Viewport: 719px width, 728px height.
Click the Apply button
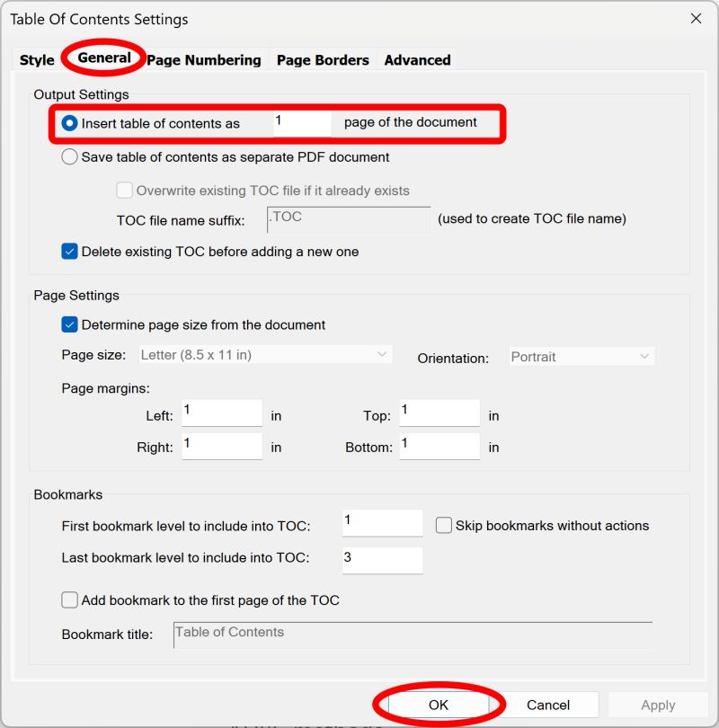coord(658,705)
